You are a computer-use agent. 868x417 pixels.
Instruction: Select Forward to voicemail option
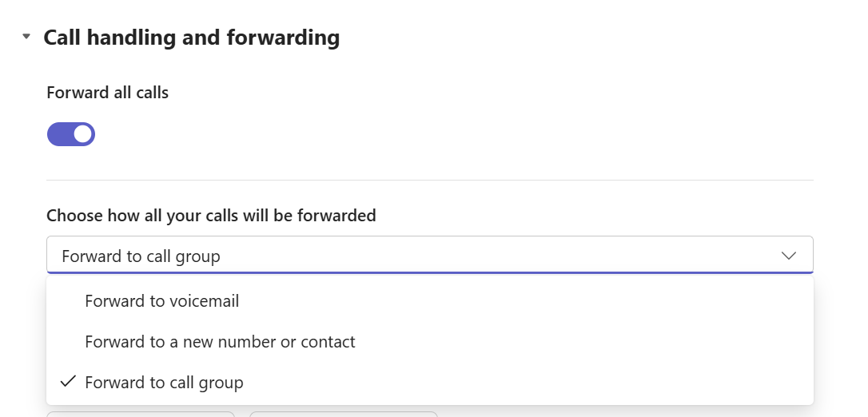161,301
